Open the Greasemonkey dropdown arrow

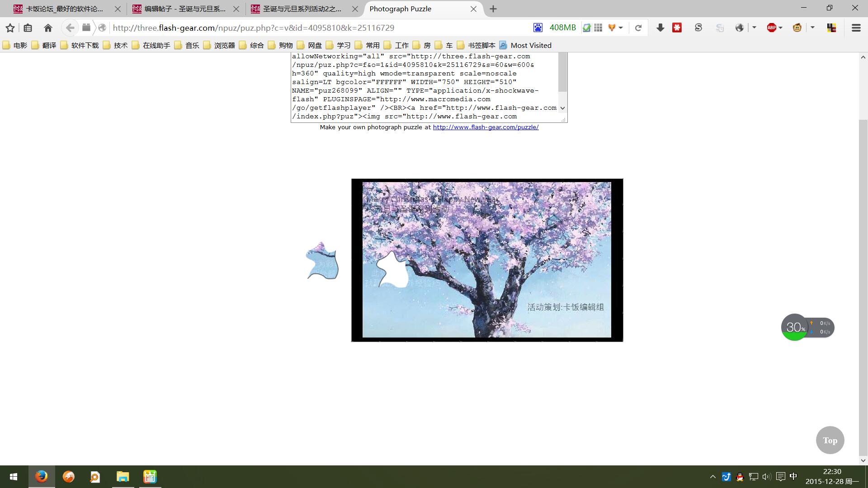[x=812, y=28]
